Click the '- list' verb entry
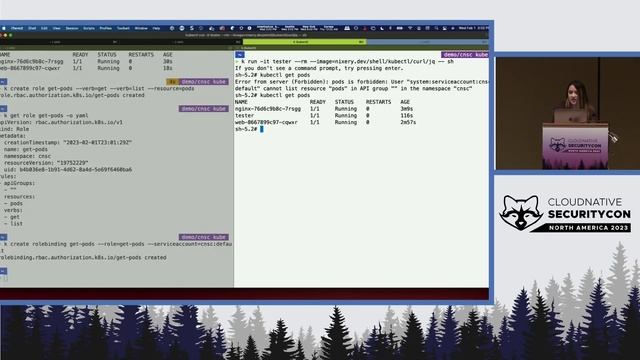Image resolution: width=640 pixels, height=360 pixels. pos(13,224)
